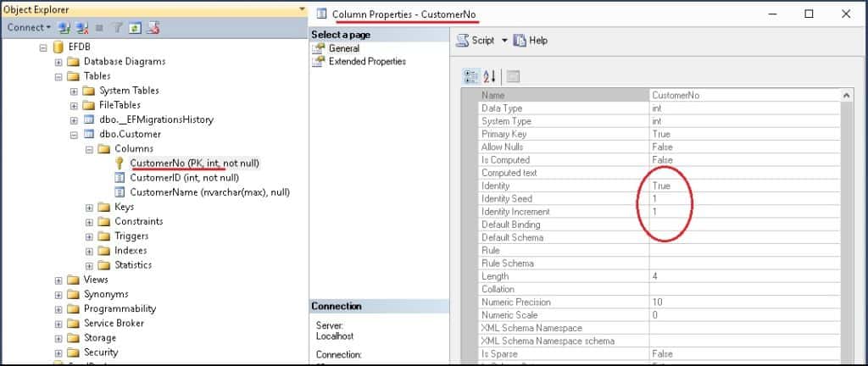
Task: Click the Script icon in Column Properties
Action: 462,41
